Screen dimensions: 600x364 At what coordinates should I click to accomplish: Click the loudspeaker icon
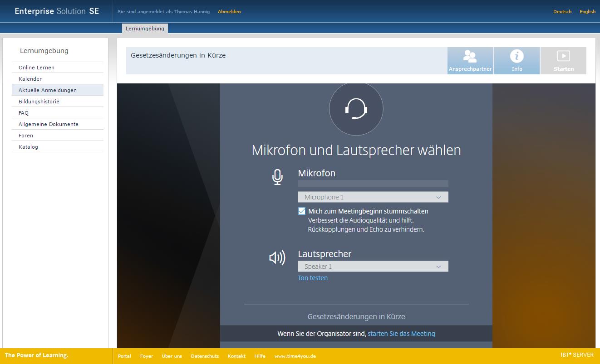point(277,258)
